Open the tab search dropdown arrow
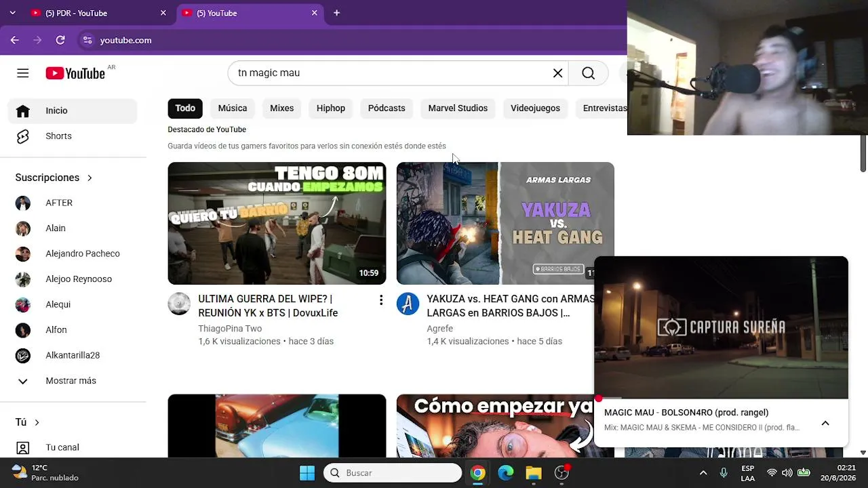 [12, 13]
